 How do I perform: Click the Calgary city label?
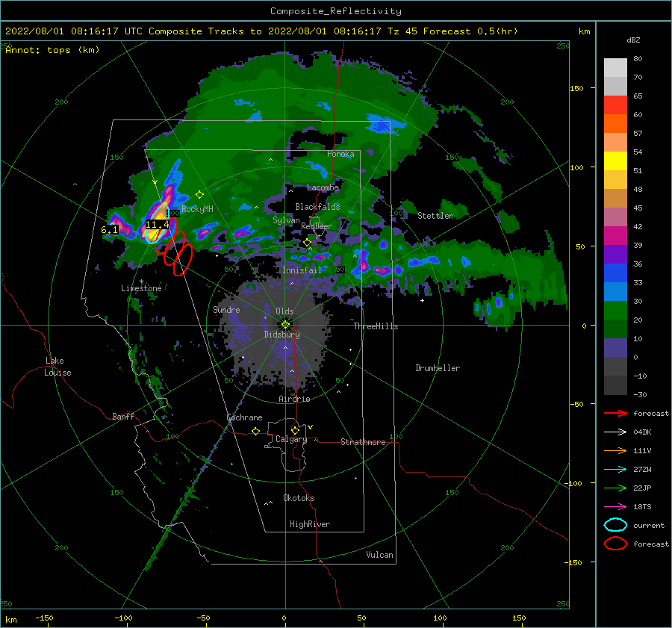[x=291, y=439]
